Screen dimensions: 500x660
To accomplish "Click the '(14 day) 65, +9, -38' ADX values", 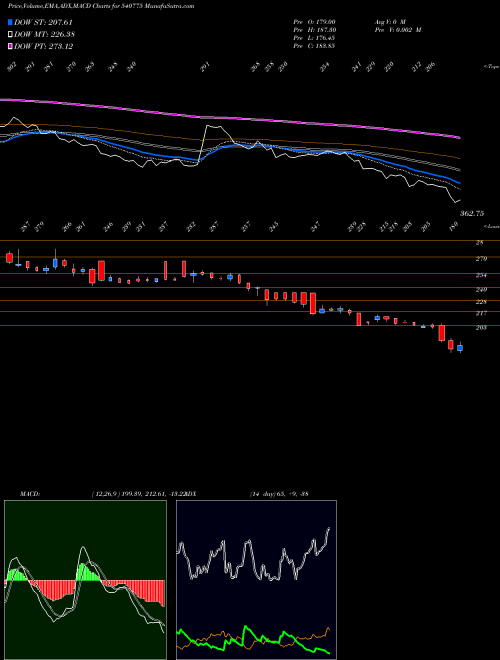I will pyautogui.click(x=279, y=494).
